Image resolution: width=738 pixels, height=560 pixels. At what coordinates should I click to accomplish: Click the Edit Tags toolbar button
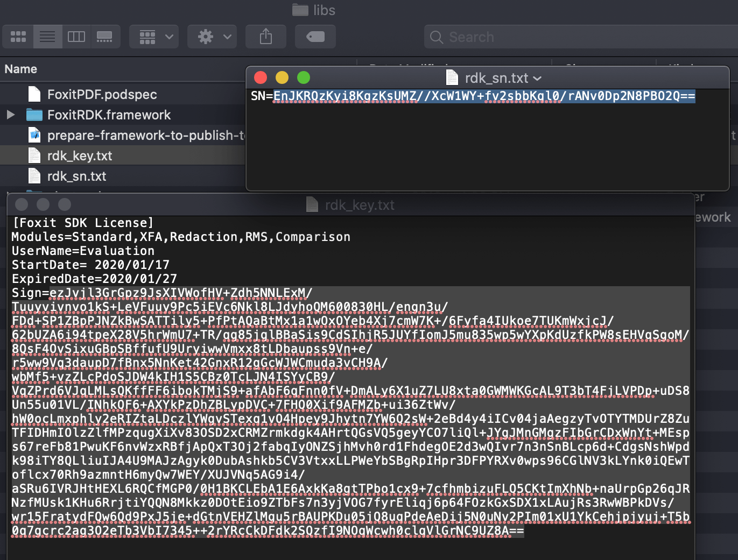coord(315,37)
